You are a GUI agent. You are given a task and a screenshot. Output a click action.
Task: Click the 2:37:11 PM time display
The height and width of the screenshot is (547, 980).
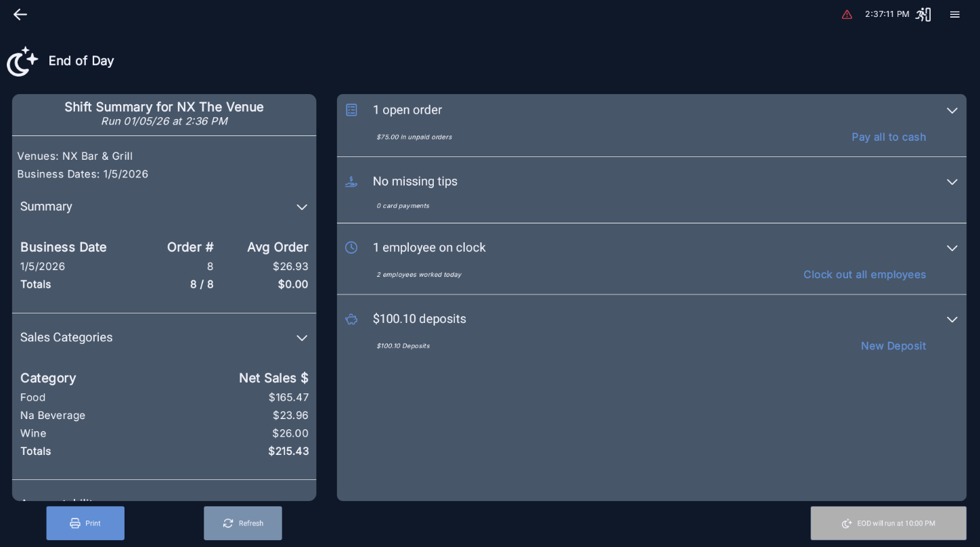click(x=887, y=14)
